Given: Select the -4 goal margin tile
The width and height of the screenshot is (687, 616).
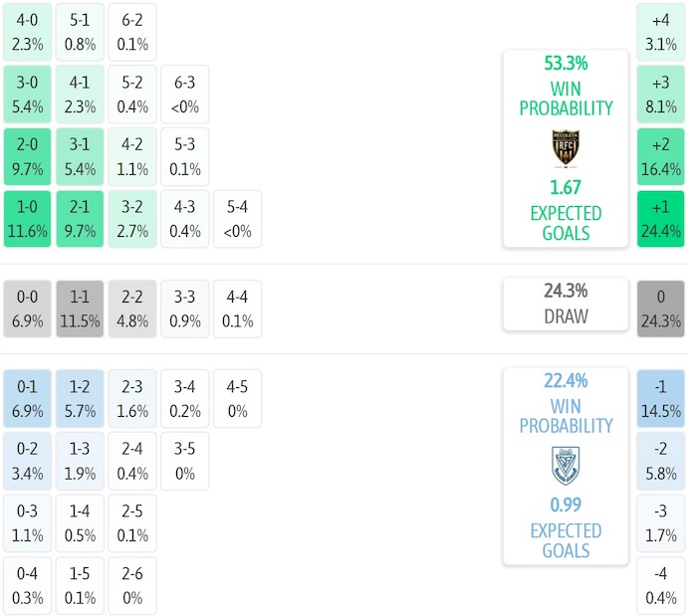Looking at the screenshot, I should pyautogui.click(x=660, y=586).
